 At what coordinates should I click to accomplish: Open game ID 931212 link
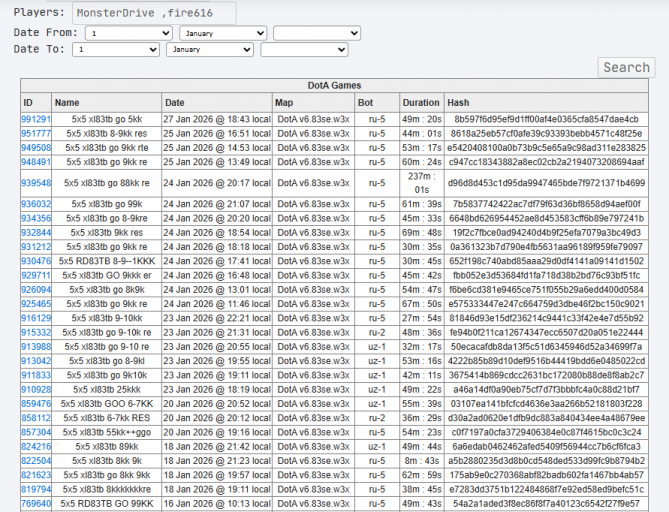click(36, 247)
